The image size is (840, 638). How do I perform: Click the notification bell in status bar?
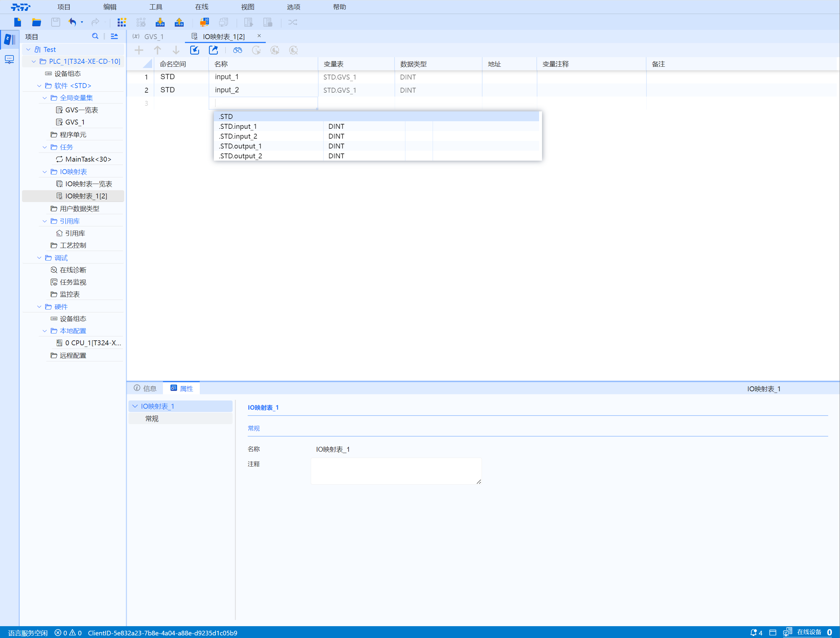pos(753,632)
